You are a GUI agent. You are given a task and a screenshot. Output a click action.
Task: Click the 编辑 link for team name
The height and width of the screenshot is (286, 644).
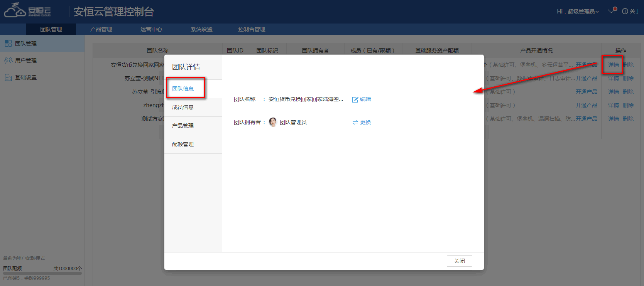(x=365, y=99)
